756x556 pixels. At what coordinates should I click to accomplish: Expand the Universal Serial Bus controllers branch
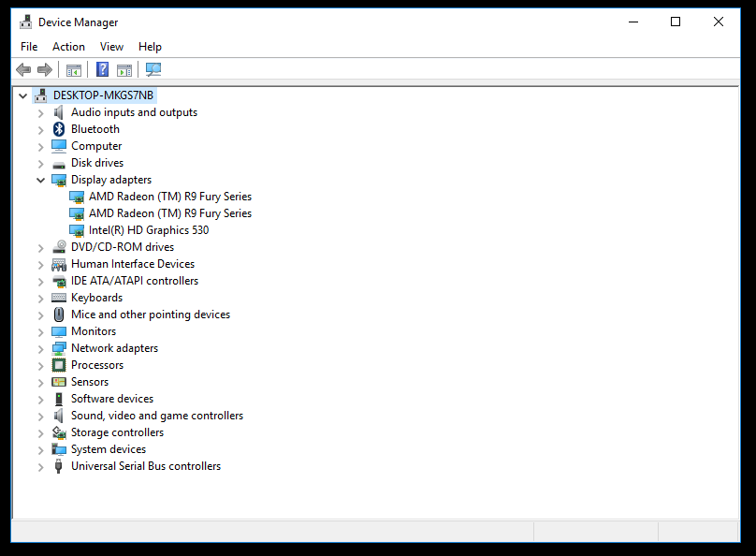41,467
